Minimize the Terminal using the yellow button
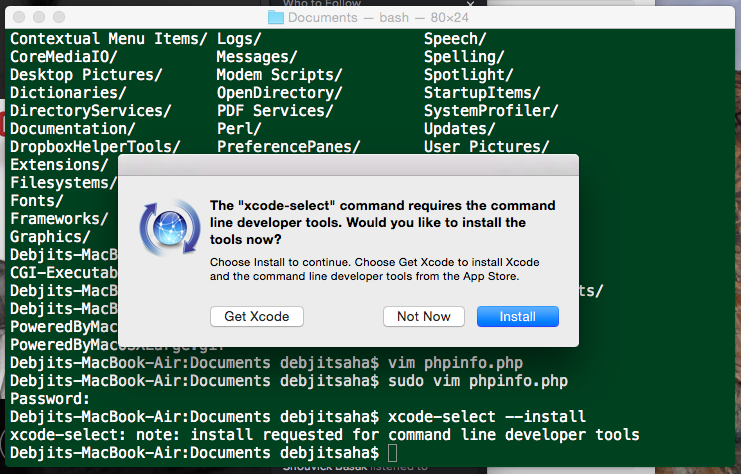741x474 pixels. click(40, 17)
